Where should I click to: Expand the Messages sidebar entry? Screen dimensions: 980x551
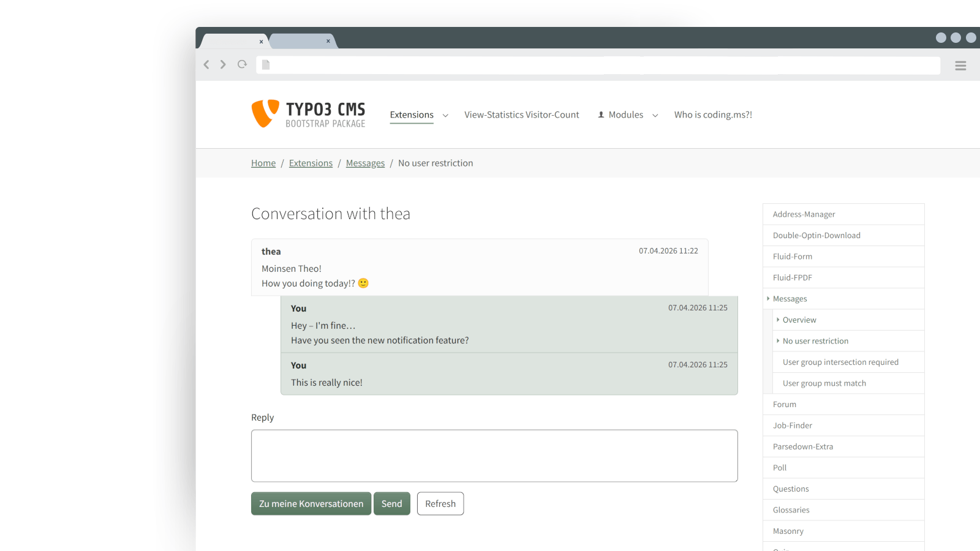point(769,299)
